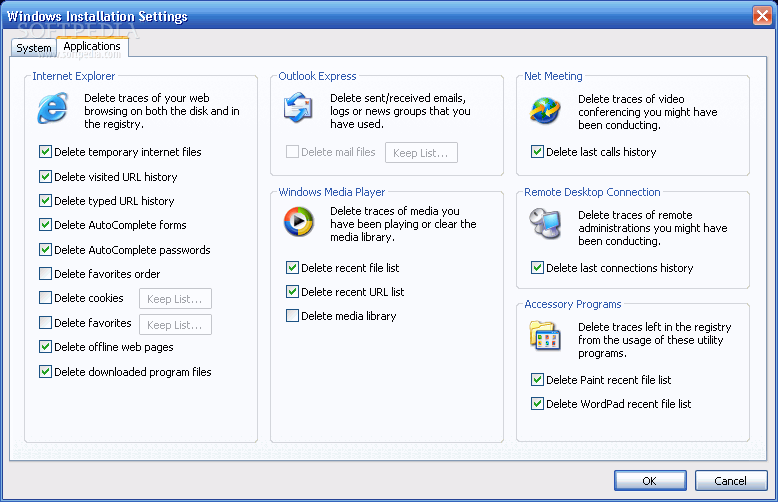Click the Internet Explorer group heading

point(73,76)
